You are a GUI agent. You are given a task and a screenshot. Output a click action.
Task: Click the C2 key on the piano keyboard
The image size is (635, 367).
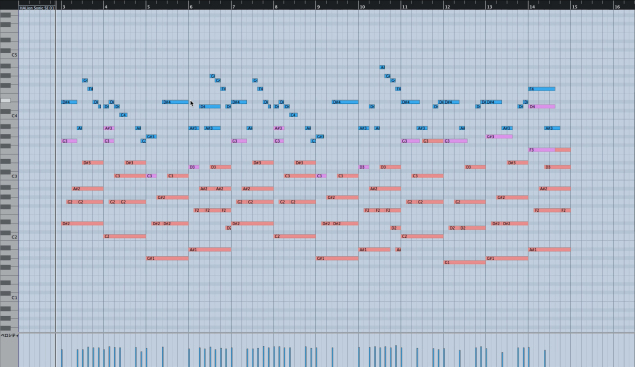click(9, 237)
